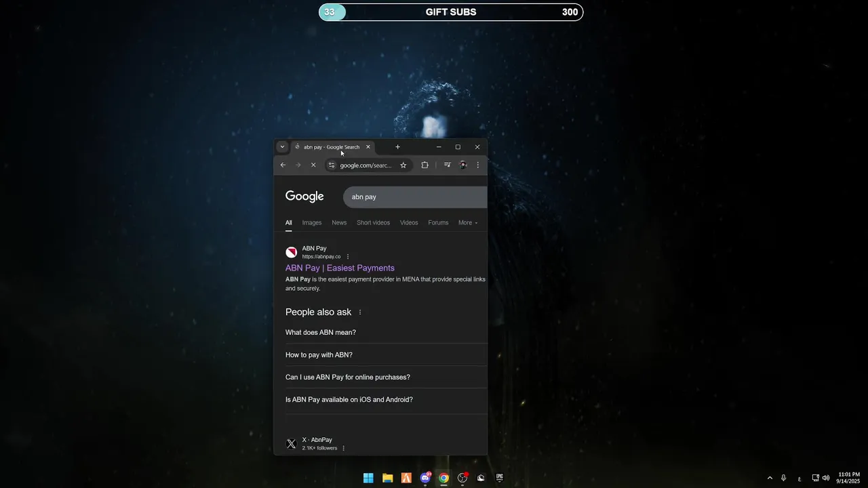Show hidden system tray icons
This screenshot has height=488, width=868.
(x=770, y=478)
